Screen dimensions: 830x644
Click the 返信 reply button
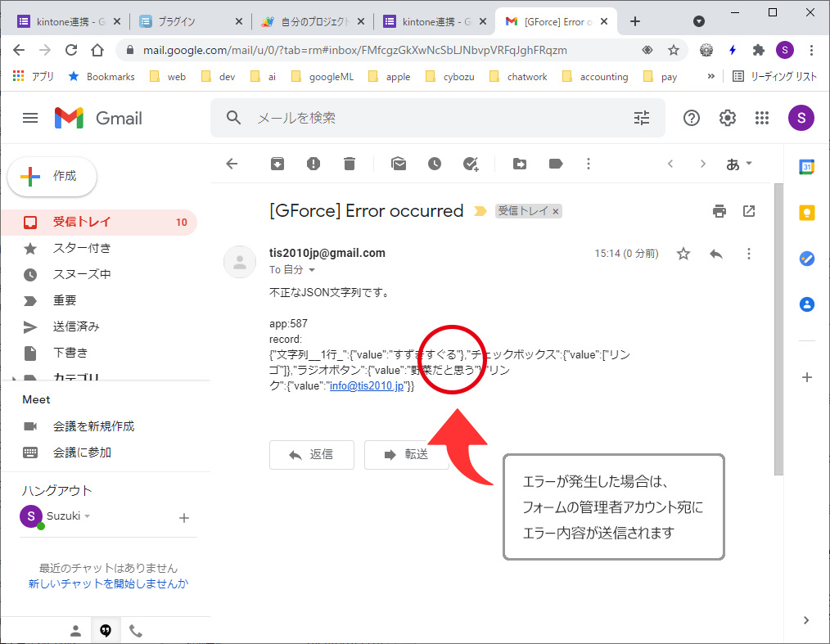click(x=312, y=454)
